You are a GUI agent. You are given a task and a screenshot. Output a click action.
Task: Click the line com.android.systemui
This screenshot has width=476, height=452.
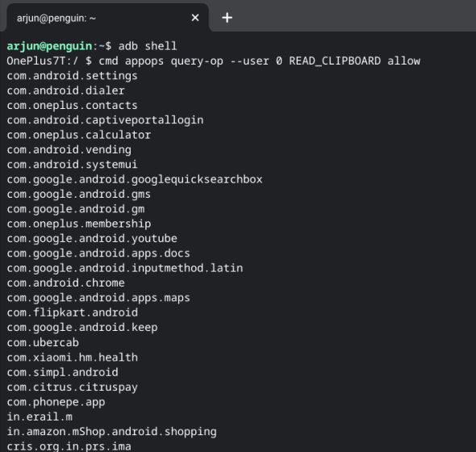[x=72, y=165]
